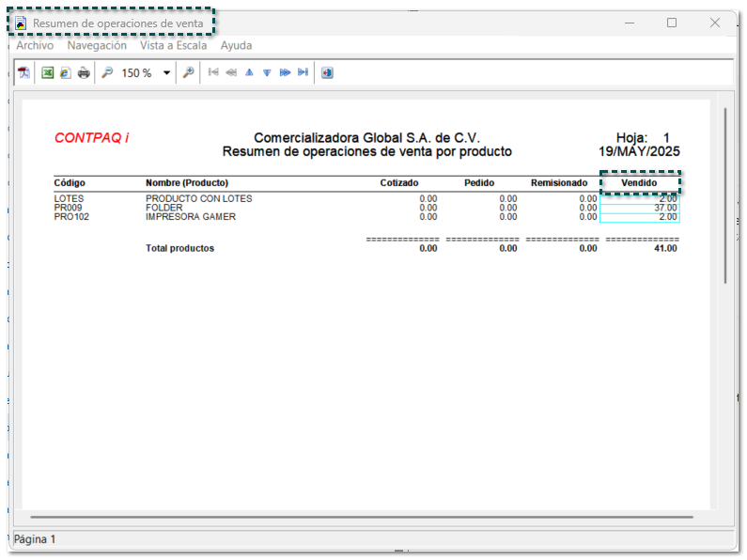
Task: Go to the previous page arrow
Action: point(249,72)
